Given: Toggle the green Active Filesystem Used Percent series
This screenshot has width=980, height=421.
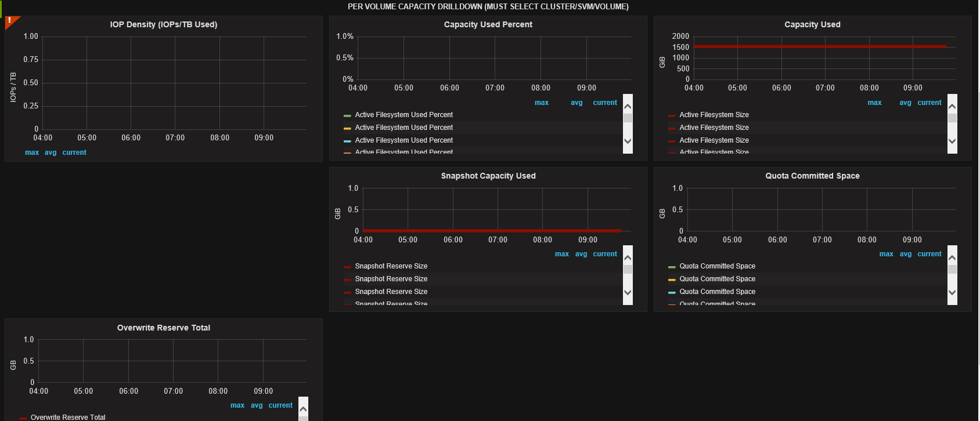Looking at the screenshot, I should pos(403,115).
